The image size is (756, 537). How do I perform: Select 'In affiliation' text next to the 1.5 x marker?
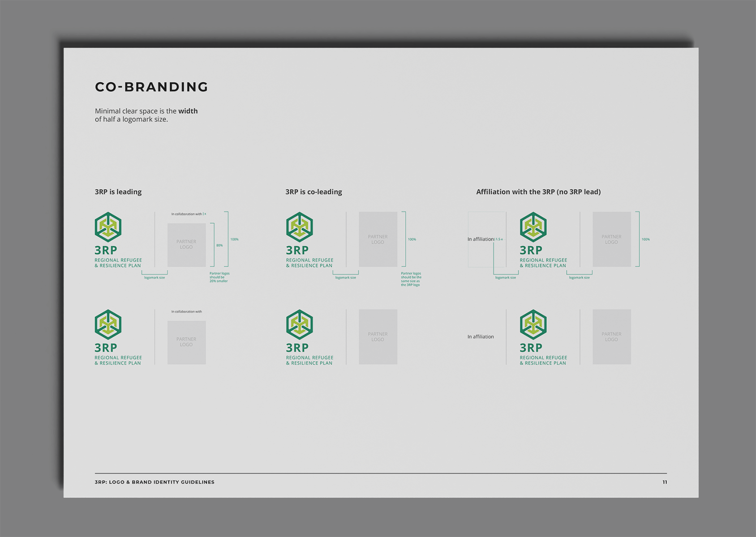481,239
